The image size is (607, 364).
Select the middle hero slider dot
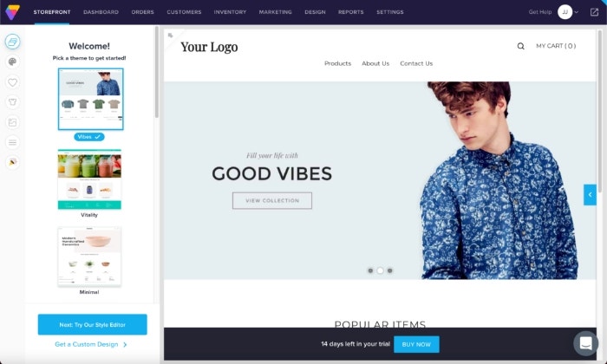(380, 270)
